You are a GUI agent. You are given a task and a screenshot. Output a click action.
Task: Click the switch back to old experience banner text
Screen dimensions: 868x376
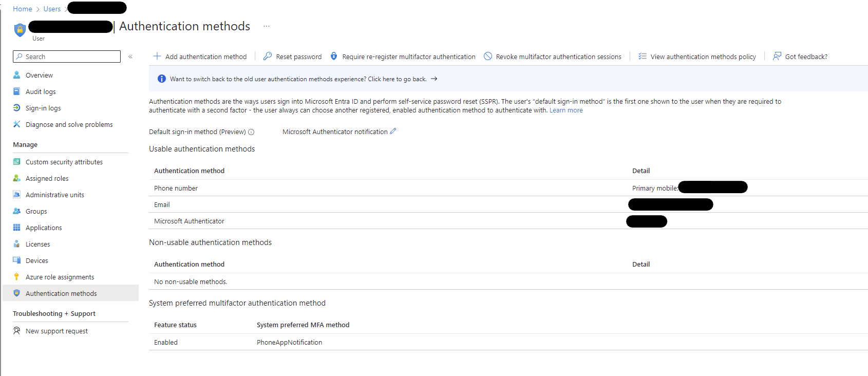(298, 79)
